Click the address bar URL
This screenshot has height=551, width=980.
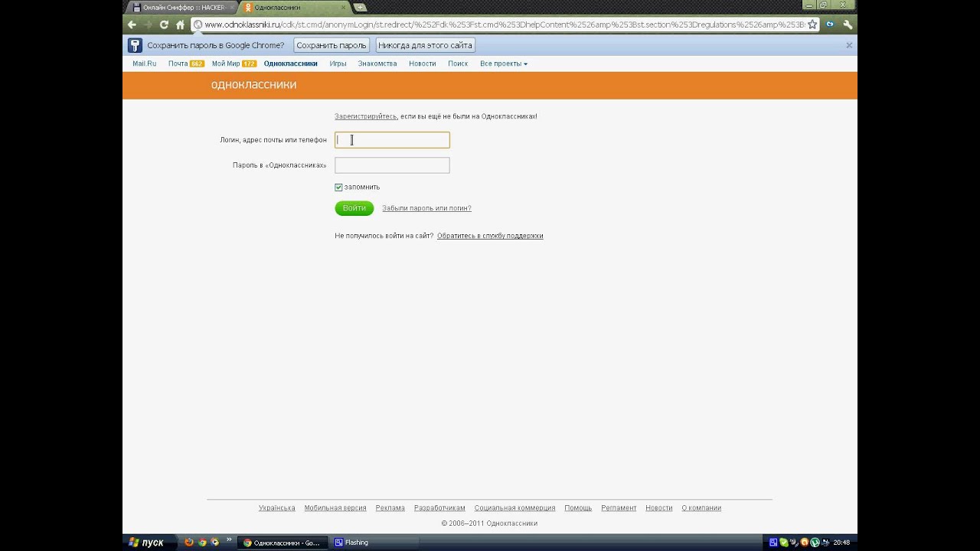pyautogui.click(x=504, y=24)
